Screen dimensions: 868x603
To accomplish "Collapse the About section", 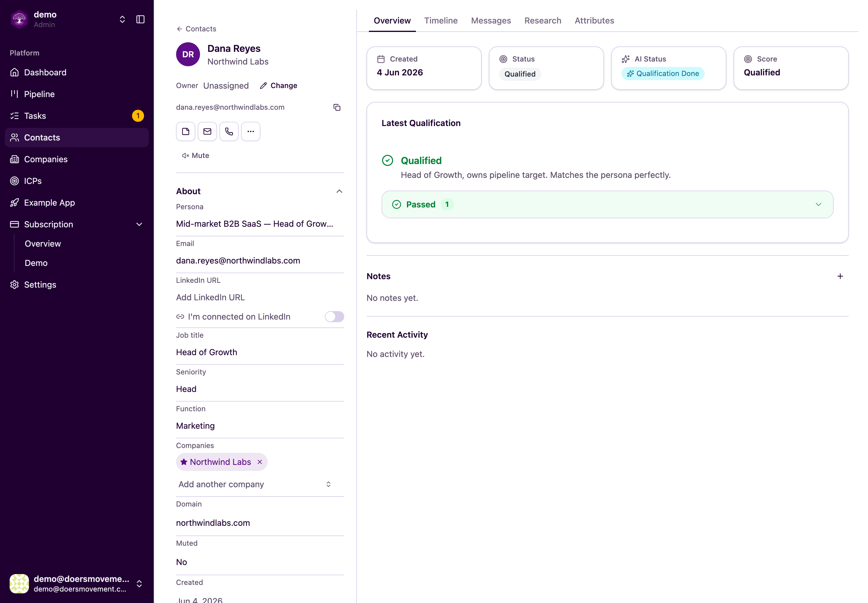I will click(x=339, y=191).
